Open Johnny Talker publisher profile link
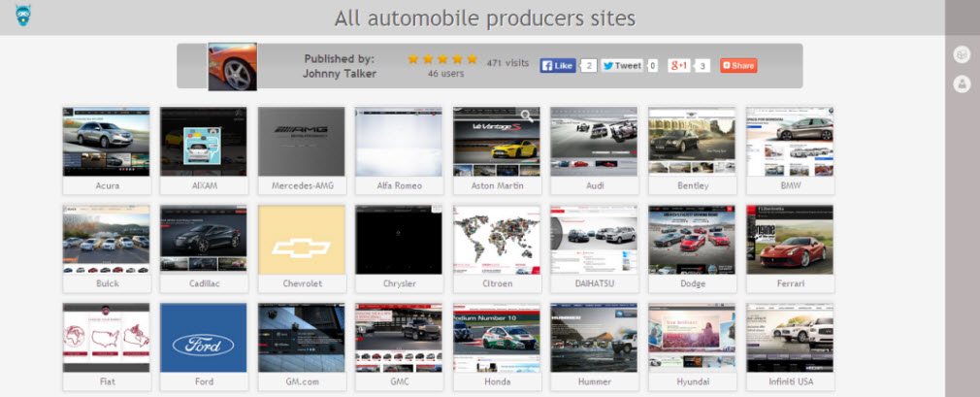The width and height of the screenshot is (980, 397). [x=339, y=73]
